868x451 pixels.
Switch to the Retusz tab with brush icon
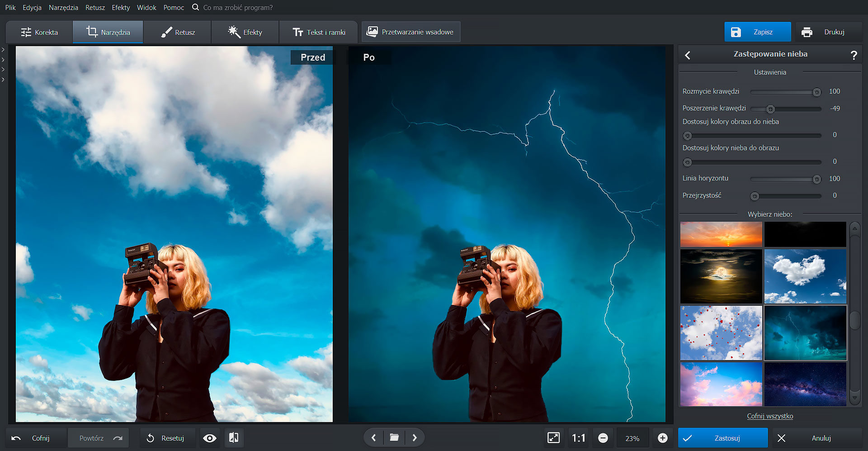point(178,32)
